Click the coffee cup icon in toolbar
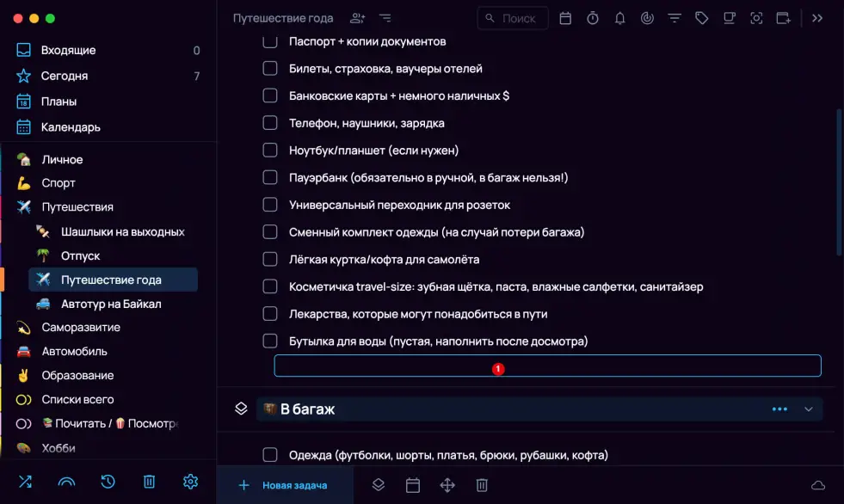844x504 pixels. click(729, 18)
